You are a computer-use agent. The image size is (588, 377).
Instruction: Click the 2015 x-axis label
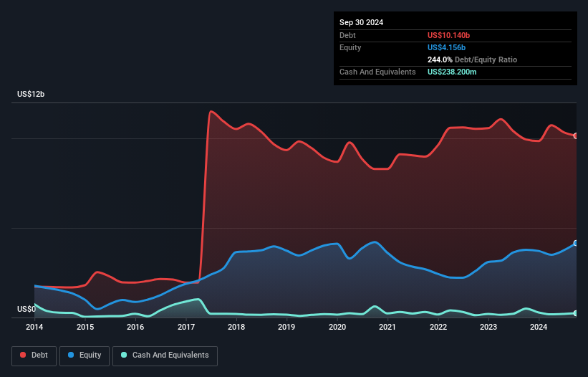85,327
